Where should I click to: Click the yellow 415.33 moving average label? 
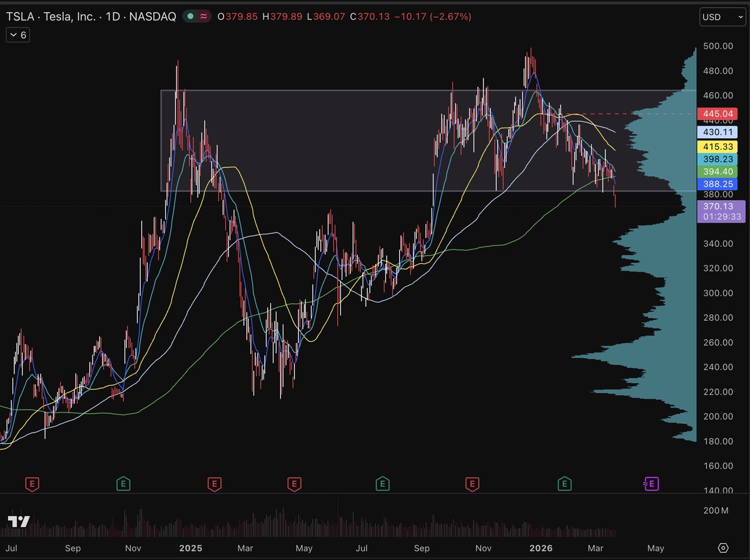(717, 147)
